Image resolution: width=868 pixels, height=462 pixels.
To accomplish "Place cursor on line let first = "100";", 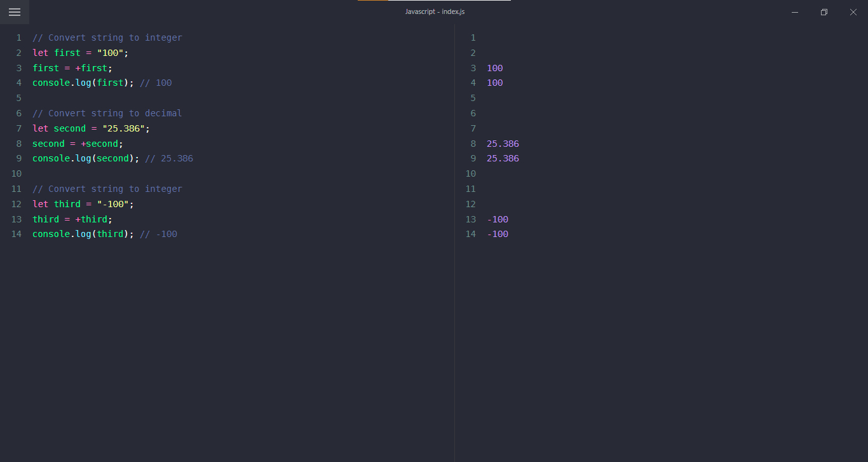I will tap(81, 53).
